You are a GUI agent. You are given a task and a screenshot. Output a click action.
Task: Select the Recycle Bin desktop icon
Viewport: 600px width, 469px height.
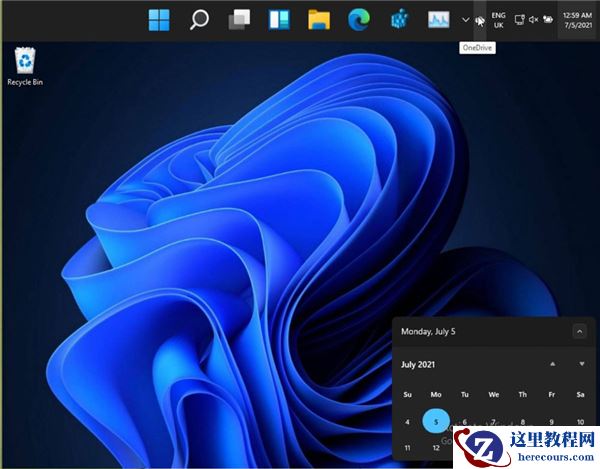pyautogui.click(x=25, y=66)
